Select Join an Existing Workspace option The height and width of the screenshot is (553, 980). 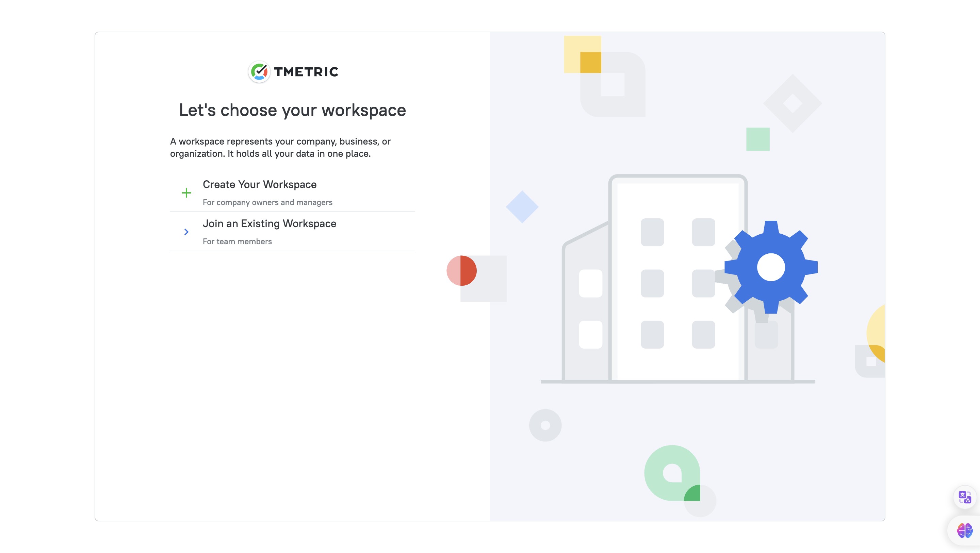click(x=269, y=224)
